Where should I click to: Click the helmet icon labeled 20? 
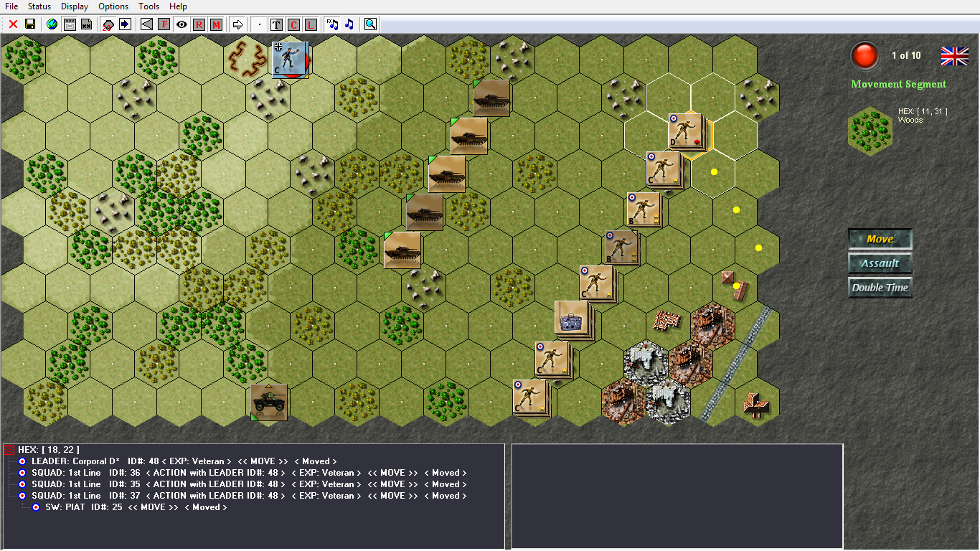[108, 24]
